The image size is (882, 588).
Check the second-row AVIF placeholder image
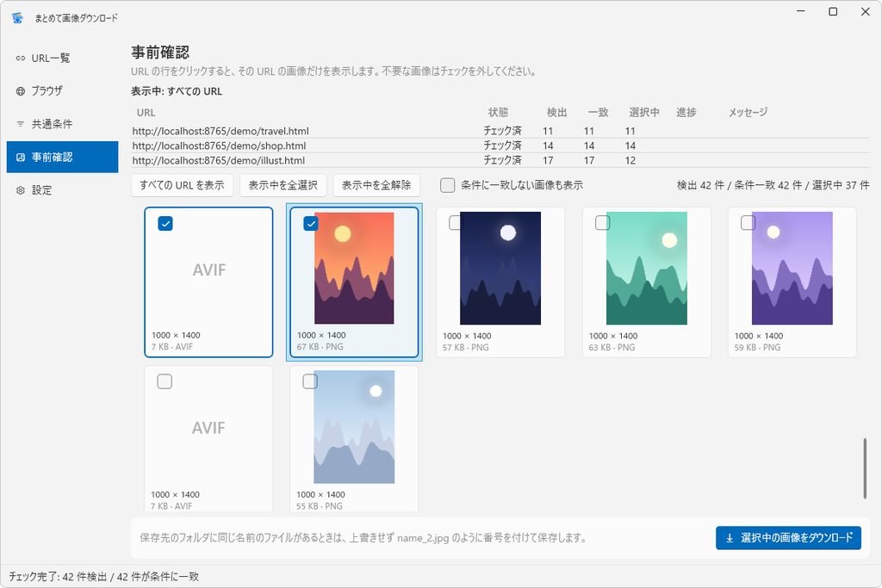(x=165, y=381)
